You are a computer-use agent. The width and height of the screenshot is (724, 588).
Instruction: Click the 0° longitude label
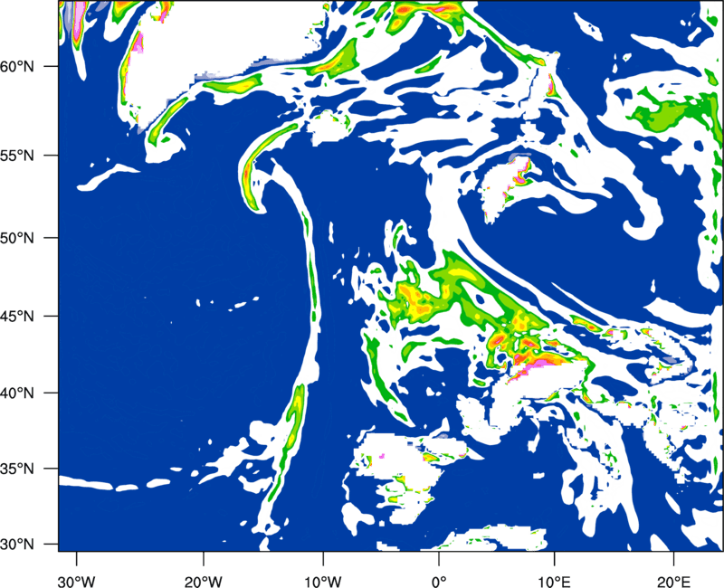pos(439,582)
